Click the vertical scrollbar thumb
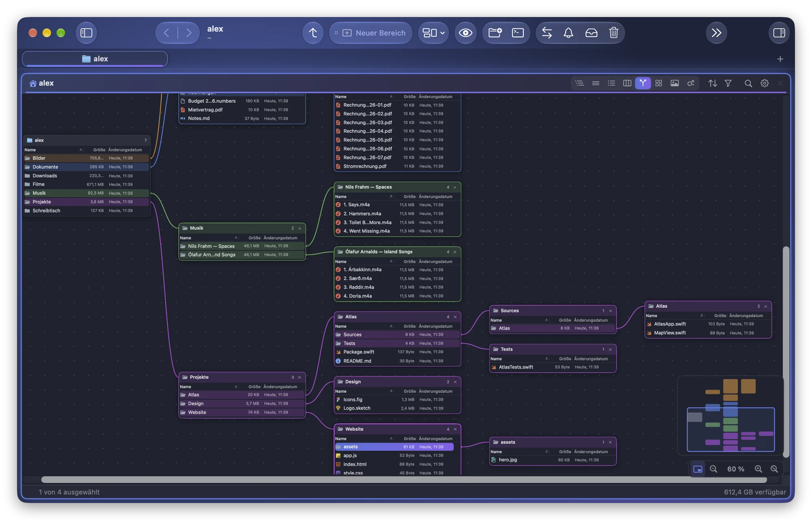The height and width of the screenshot is (520, 812). tap(786, 352)
